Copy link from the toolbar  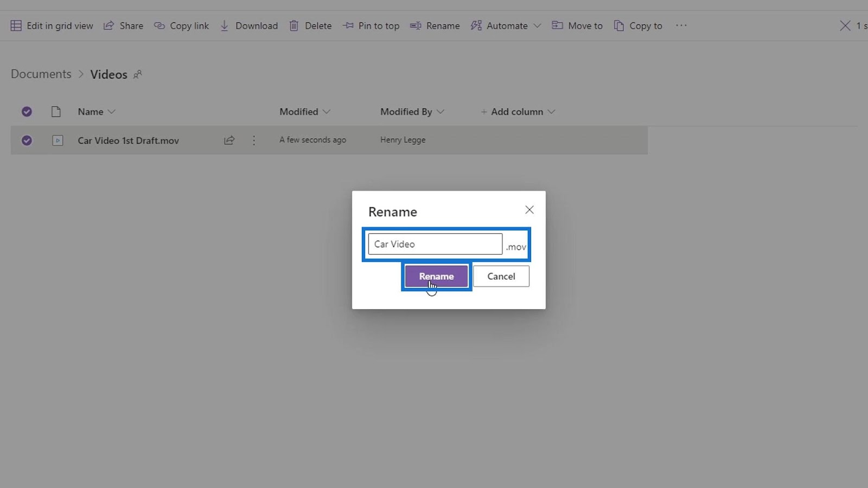coord(181,25)
